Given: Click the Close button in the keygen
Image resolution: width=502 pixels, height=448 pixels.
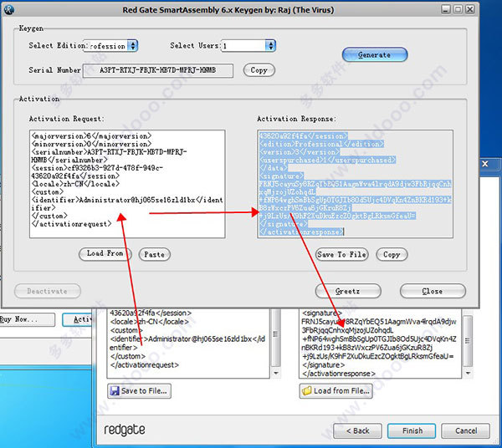Looking at the screenshot, I should coord(433,291).
